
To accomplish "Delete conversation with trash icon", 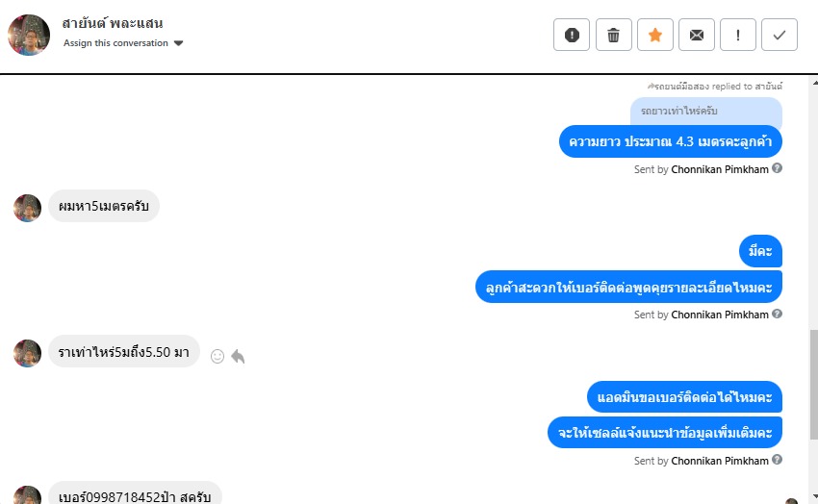I will point(614,35).
